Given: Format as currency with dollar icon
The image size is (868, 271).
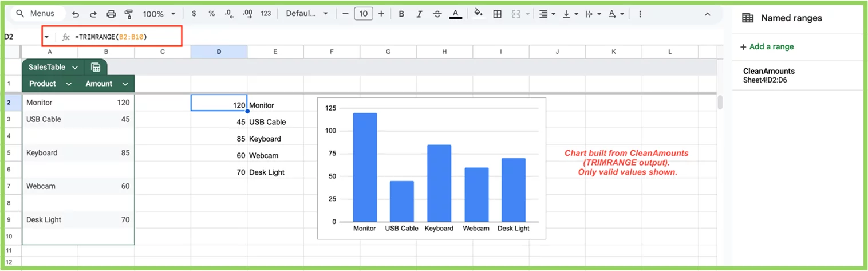Looking at the screenshot, I should point(194,14).
